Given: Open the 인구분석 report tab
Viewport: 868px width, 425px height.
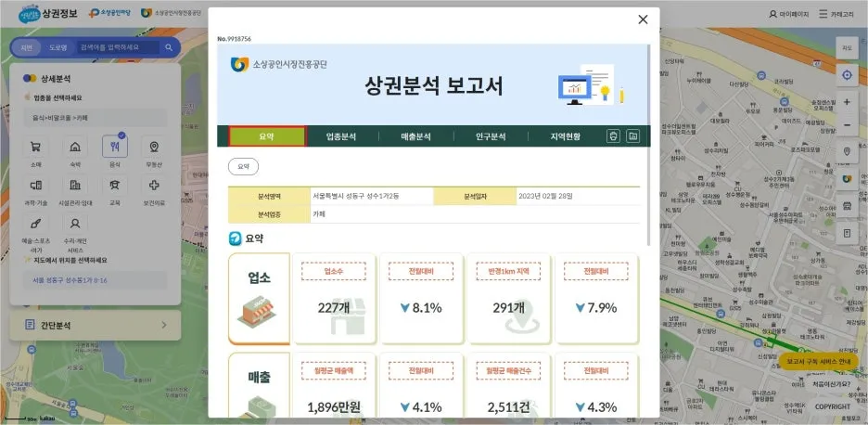Looking at the screenshot, I should coord(491,136).
